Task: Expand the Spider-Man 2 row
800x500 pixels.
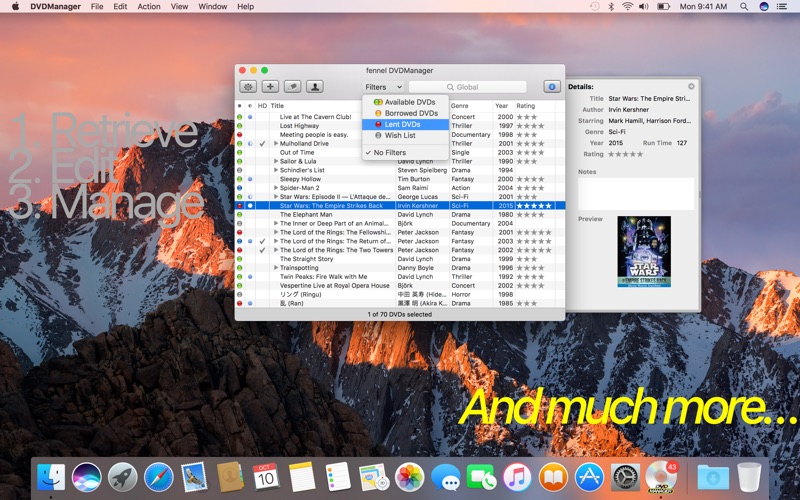Action: (x=276, y=188)
